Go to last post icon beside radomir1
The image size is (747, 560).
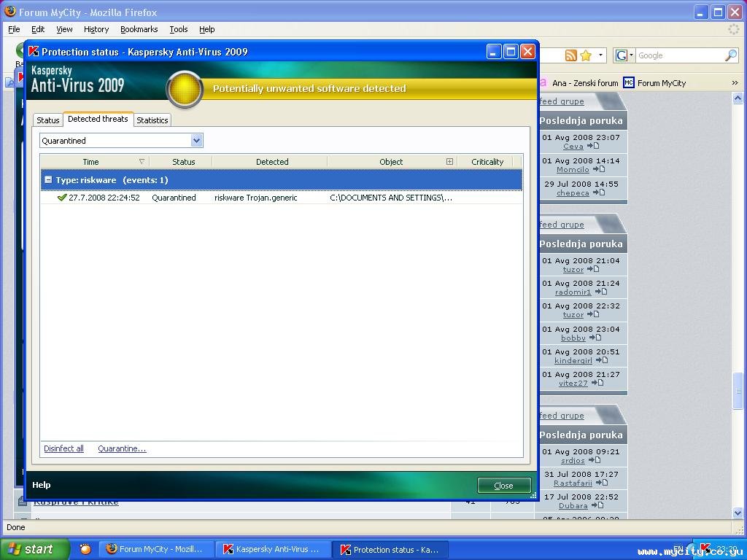point(601,292)
